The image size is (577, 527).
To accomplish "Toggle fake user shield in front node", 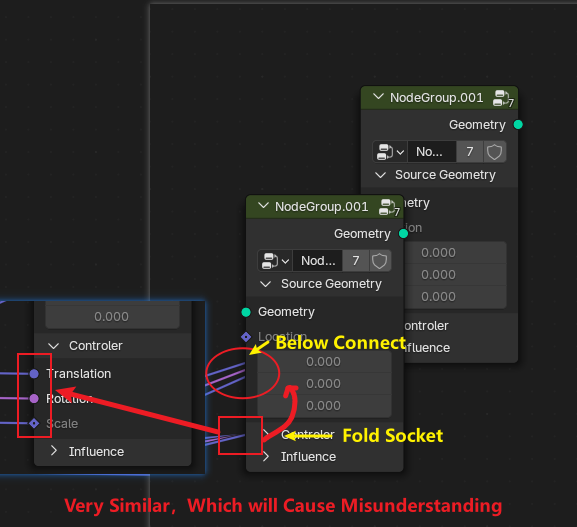I will (379, 261).
